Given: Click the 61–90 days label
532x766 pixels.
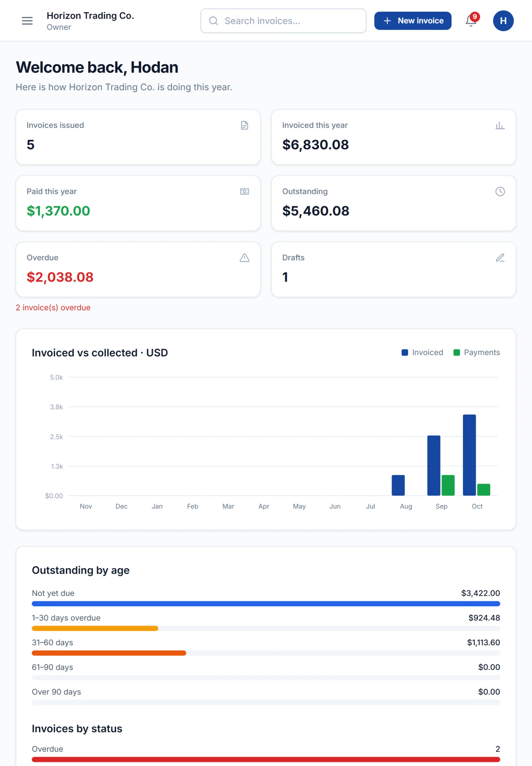Looking at the screenshot, I should 52,667.
